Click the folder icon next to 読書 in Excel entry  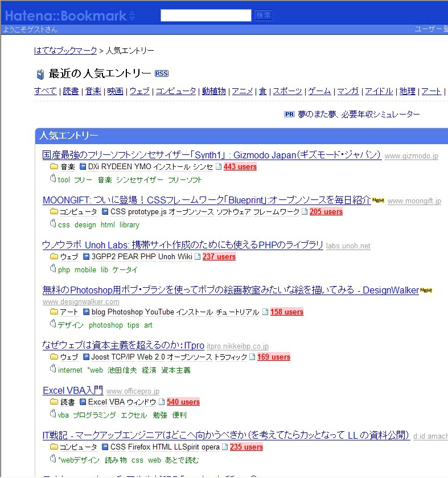[x=54, y=402]
